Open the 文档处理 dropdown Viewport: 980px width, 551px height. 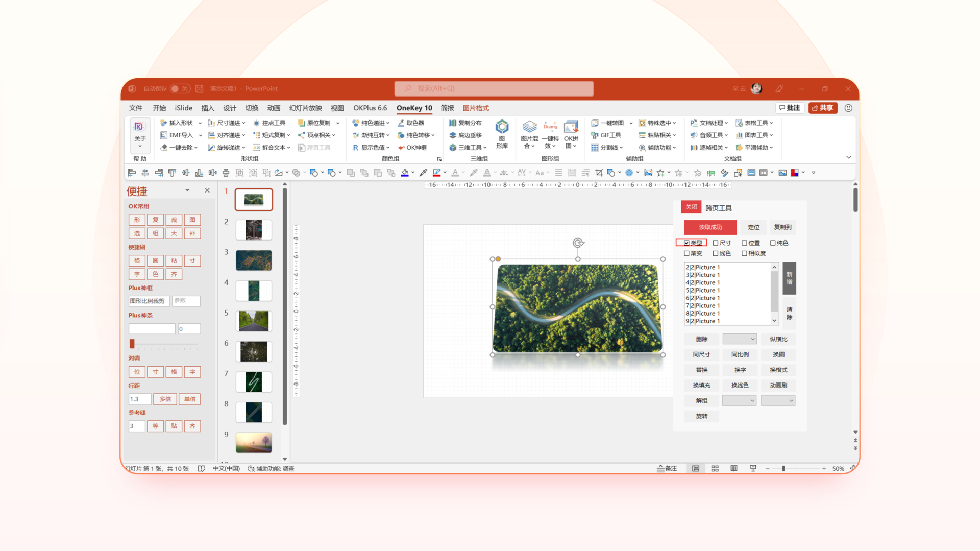pyautogui.click(x=709, y=123)
